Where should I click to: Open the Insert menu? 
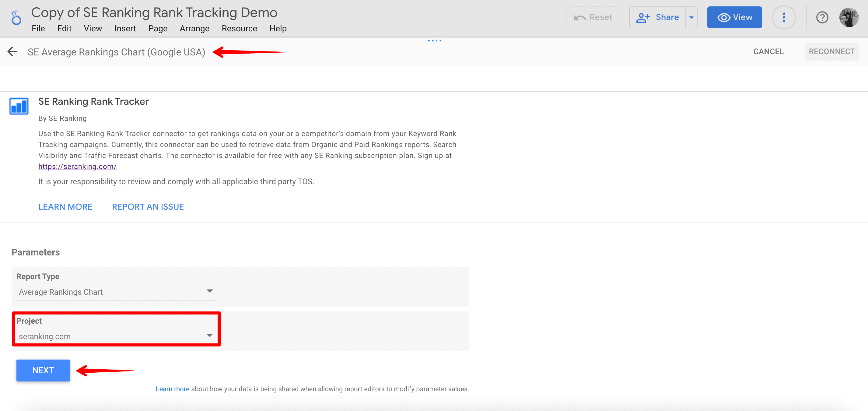point(125,29)
